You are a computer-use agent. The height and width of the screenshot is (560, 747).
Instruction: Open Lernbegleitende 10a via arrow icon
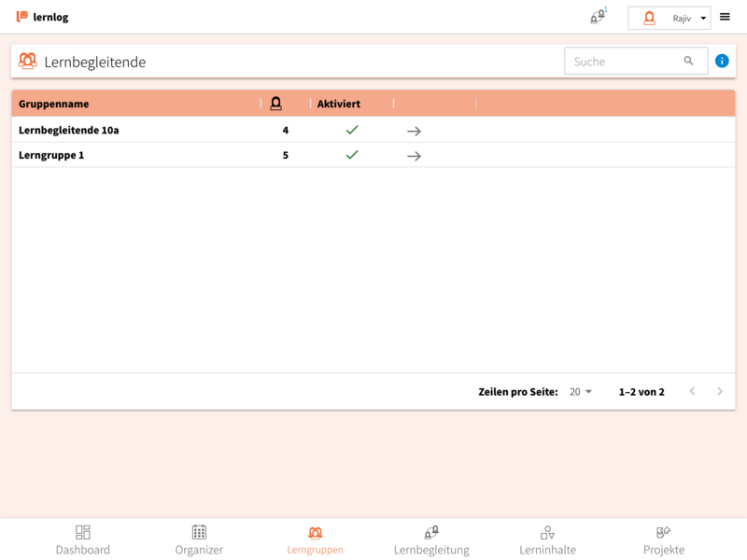pos(414,131)
